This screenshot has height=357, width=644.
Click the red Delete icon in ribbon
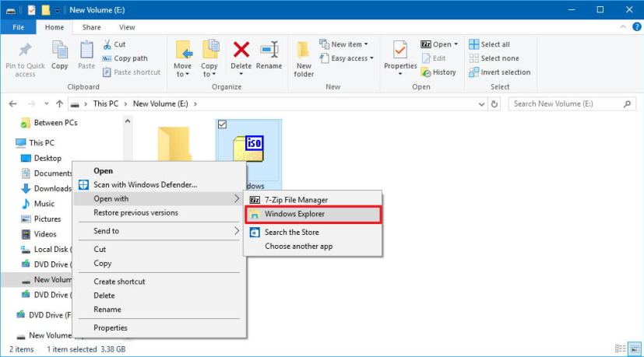(x=241, y=51)
